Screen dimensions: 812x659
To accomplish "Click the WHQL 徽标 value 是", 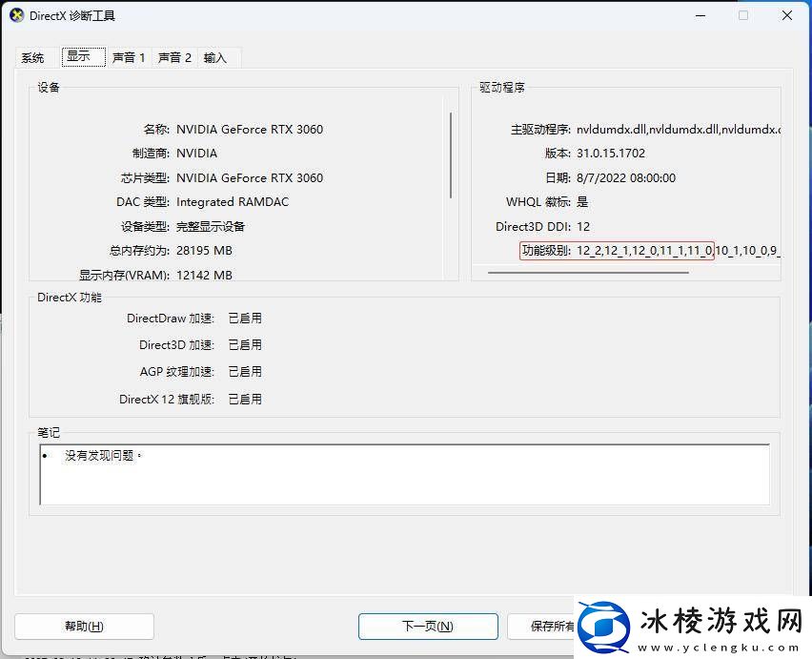I will (x=581, y=202).
